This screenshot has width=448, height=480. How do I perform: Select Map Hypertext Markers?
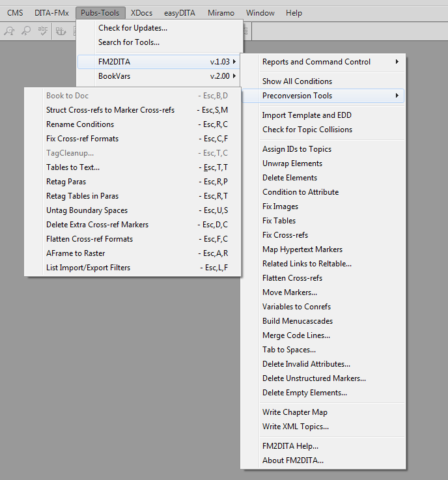pyautogui.click(x=323, y=249)
